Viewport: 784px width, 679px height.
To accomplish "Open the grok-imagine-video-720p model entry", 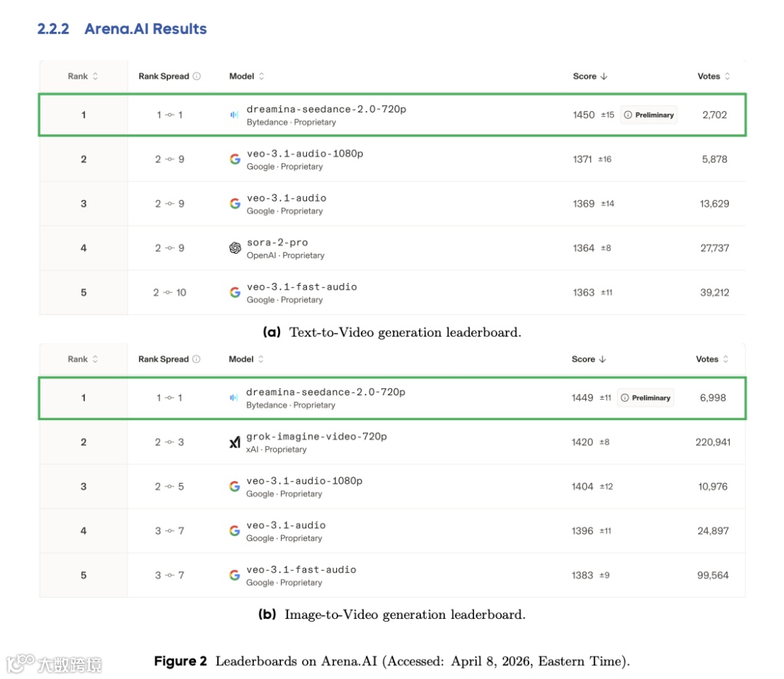I will click(317, 437).
